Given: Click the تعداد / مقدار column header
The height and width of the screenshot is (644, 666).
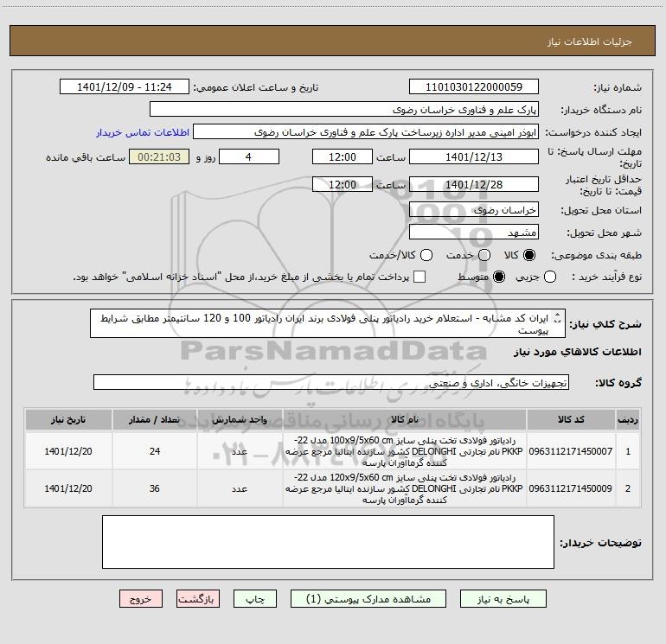Looking at the screenshot, I should [x=155, y=419].
